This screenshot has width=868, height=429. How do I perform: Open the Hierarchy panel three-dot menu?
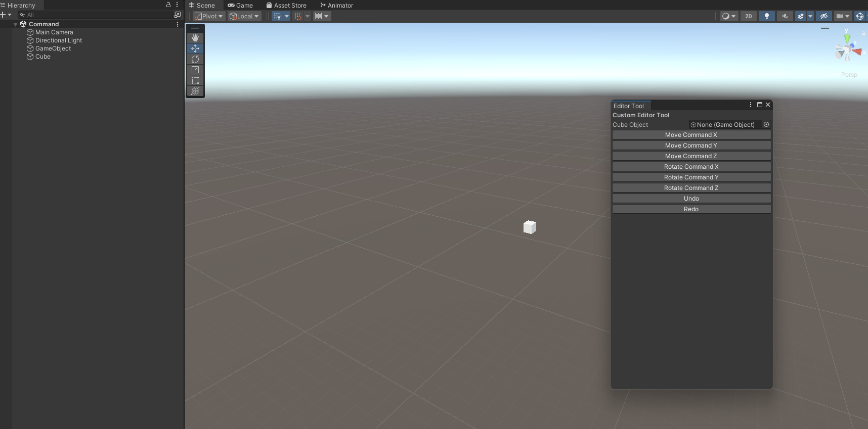pyautogui.click(x=177, y=5)
